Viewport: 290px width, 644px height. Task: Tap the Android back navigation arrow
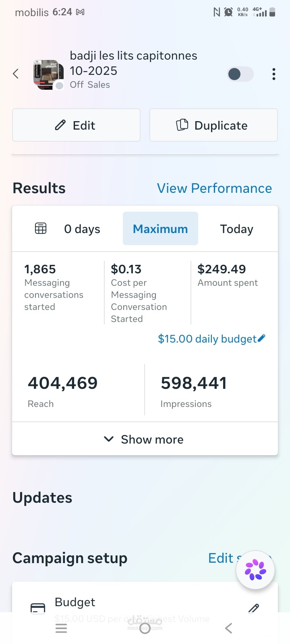pos(228,628)
